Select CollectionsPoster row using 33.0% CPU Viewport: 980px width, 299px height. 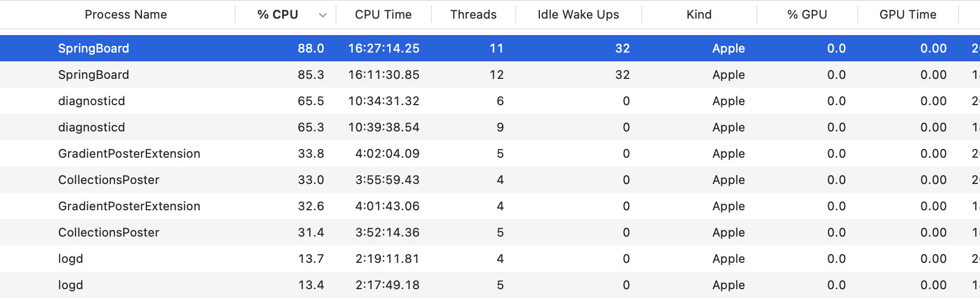coord(109,180)
